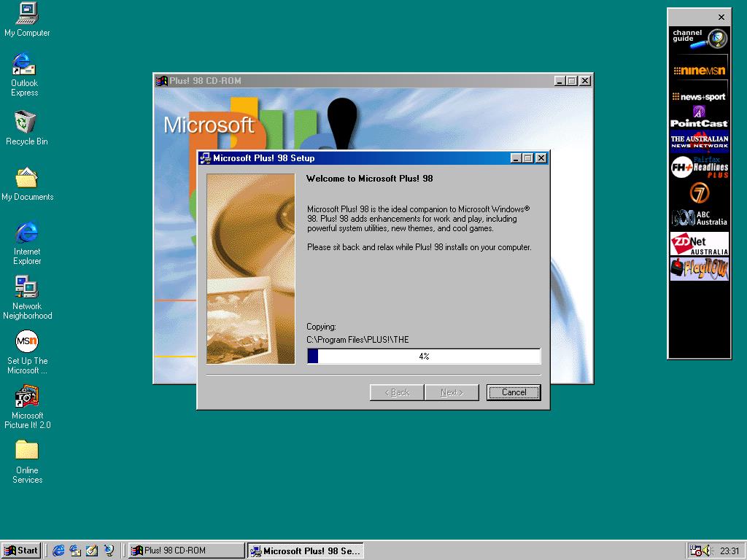Cancel the Plus! 98 installation
The height and width of the screenshot is (560, 747).
[x=514, y=392]
